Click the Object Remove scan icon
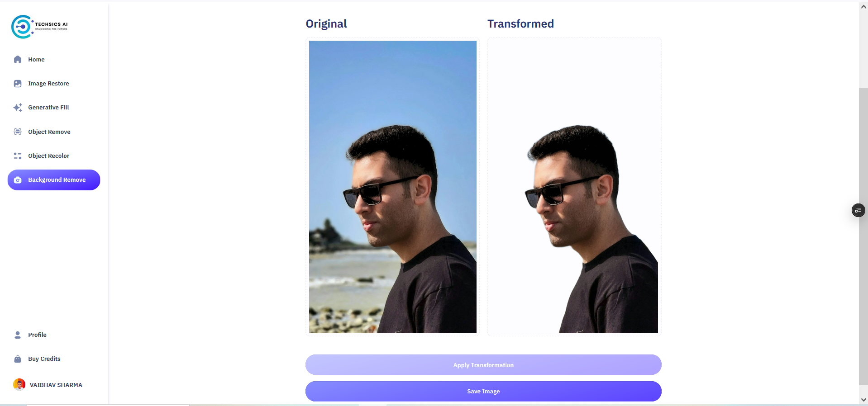Viewport: 868px width, 406px height. click(18, 132)
